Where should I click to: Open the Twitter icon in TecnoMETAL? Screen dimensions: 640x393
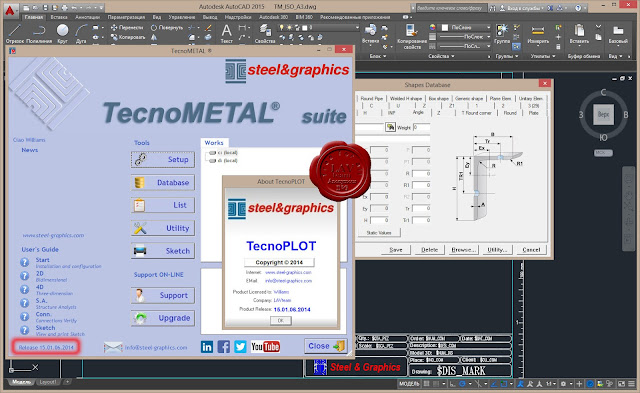pos(240,347)
